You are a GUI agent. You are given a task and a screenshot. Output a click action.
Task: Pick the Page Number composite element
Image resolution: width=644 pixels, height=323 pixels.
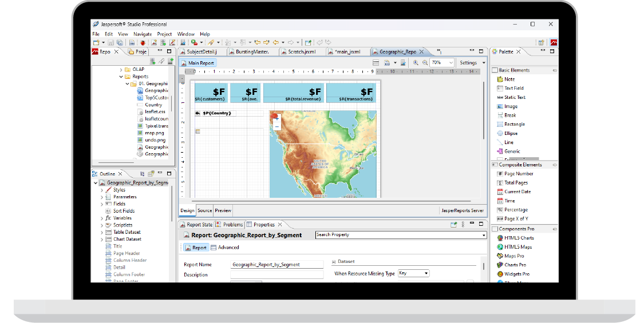point(515,174)
